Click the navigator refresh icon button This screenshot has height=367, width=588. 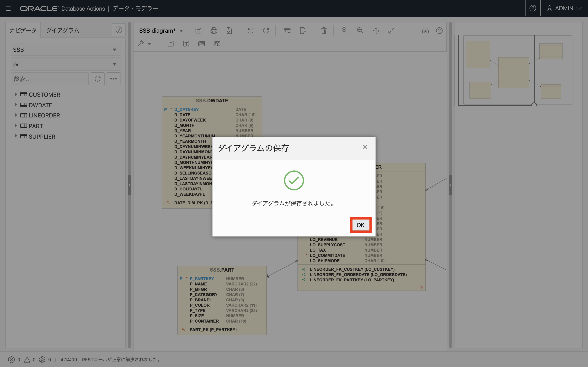[x=97, y=79]
